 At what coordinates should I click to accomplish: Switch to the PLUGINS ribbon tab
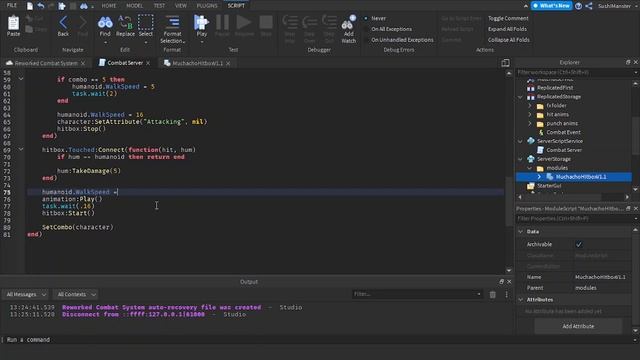pos(207,6)
